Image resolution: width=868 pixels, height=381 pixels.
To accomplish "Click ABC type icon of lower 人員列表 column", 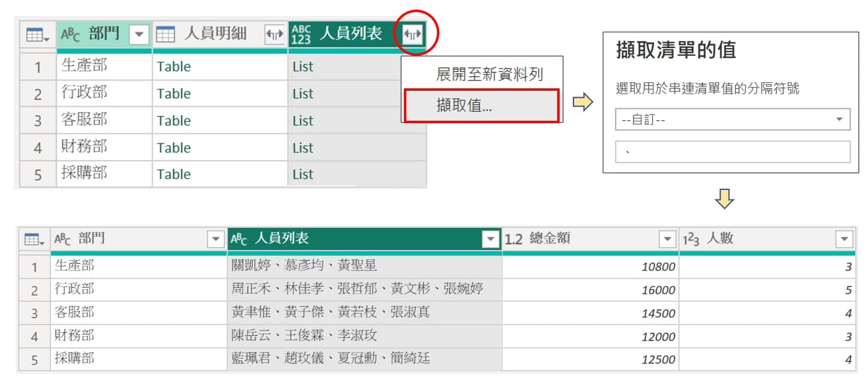I will (239, 240).
